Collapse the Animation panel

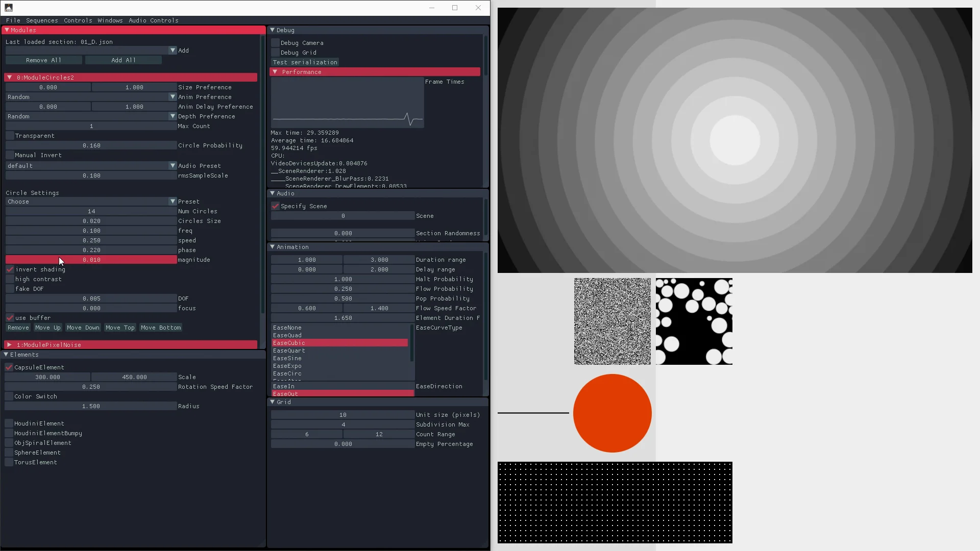(x=272, y=247)
